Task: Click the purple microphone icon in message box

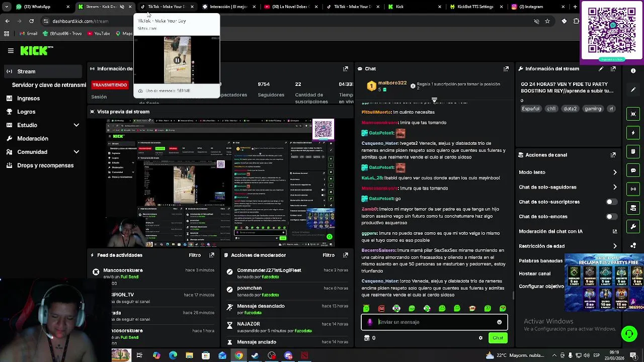Action: pyautogui.click(x=370, y=322)
